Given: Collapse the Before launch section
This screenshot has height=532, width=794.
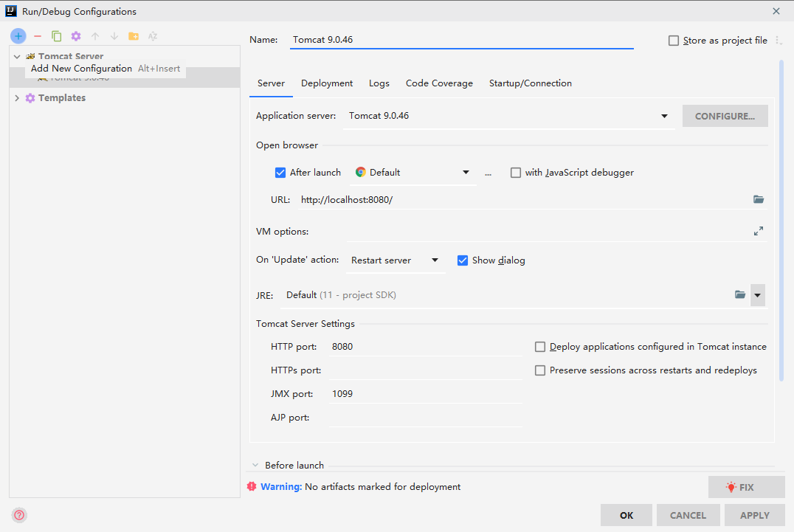Looking at the screenshot, I should tap(255, 465).
